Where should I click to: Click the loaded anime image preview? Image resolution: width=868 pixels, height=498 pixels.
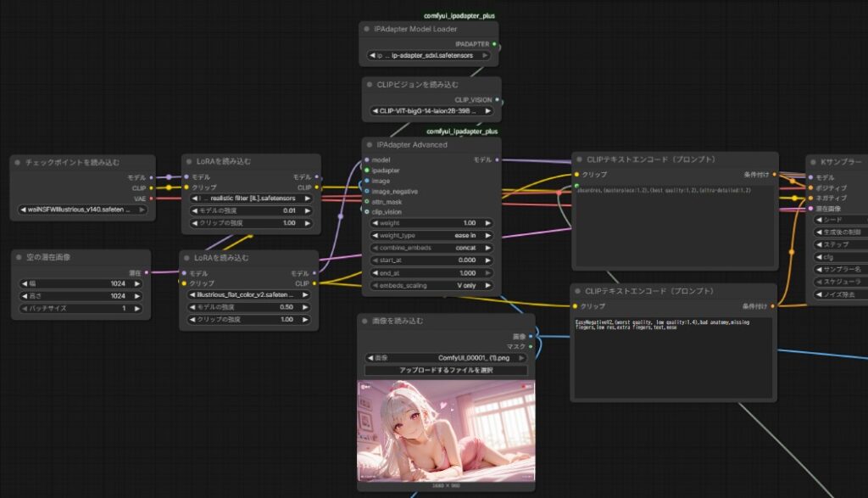click(x=446, y=431)
